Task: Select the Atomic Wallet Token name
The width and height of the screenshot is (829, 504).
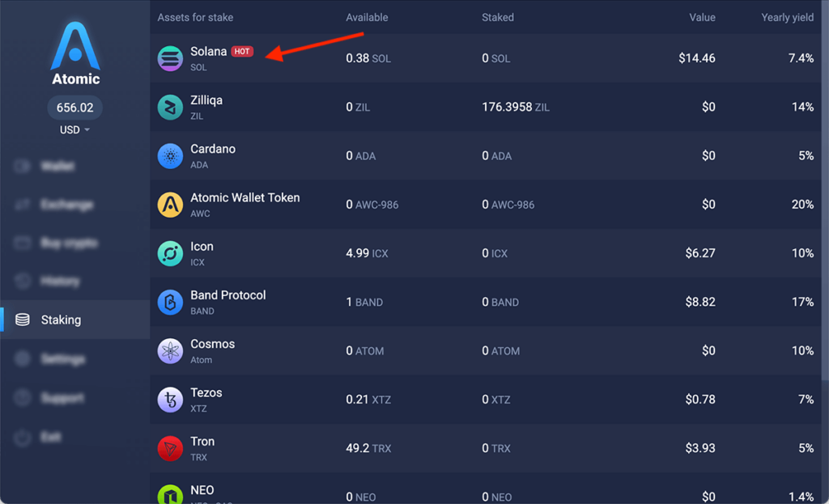Action: point(244,197)
